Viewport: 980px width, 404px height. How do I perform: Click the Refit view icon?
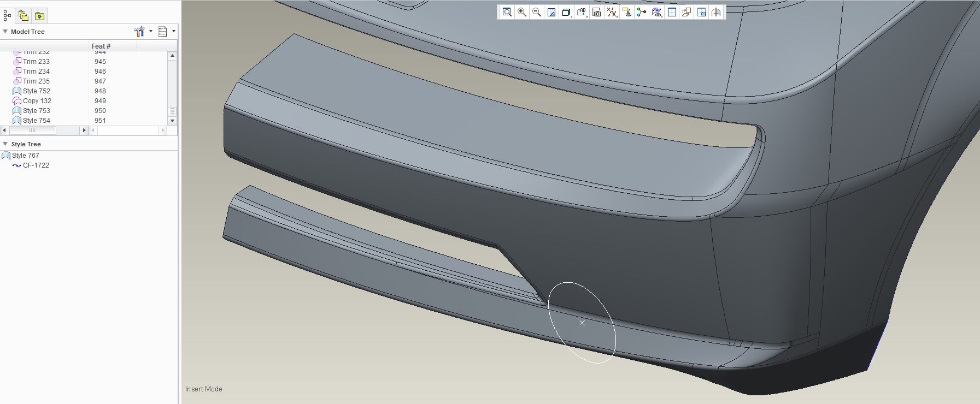pos(507,12)
